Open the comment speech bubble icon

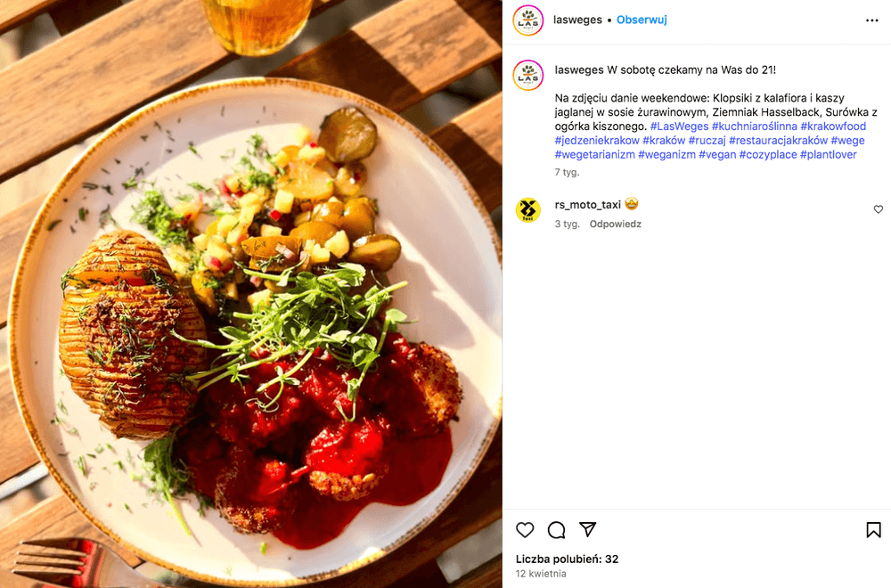[556, 530]
